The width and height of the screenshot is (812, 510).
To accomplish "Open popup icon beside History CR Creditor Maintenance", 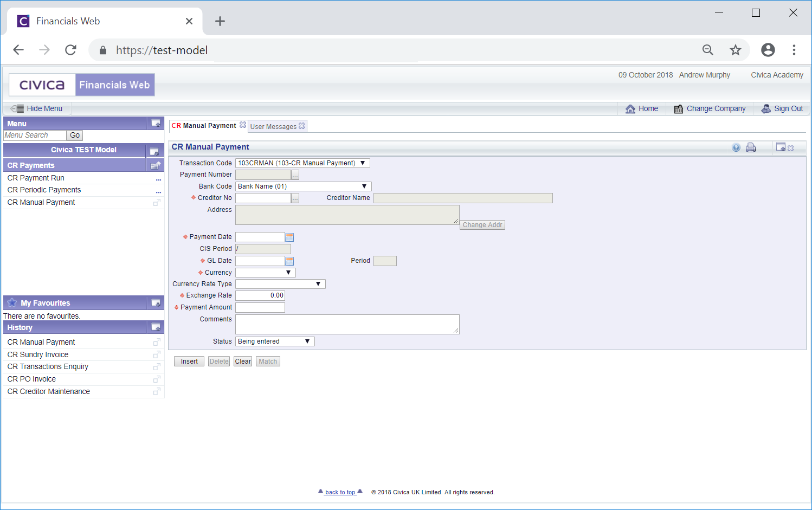I will [x=157, y=391].
